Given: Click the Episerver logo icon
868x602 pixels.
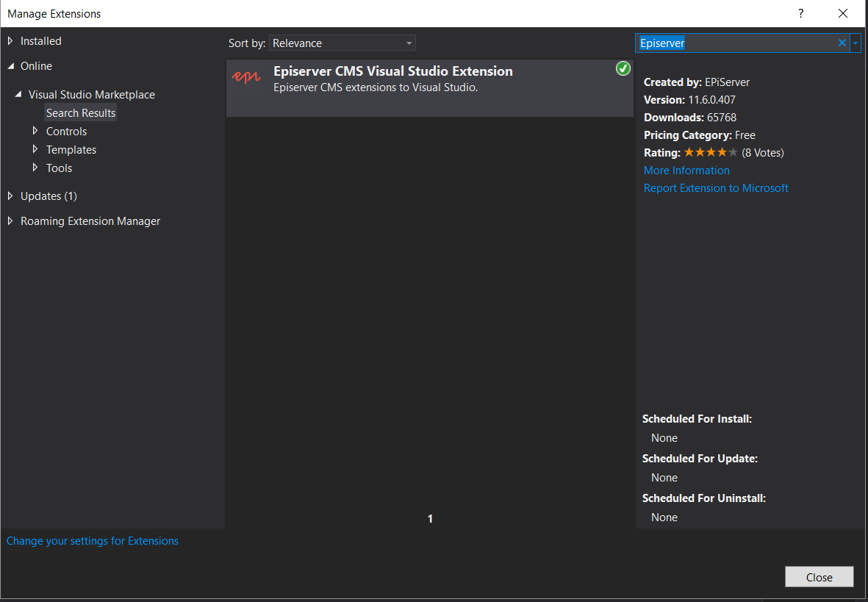Looking at the screenshot, I should (246, 78).
